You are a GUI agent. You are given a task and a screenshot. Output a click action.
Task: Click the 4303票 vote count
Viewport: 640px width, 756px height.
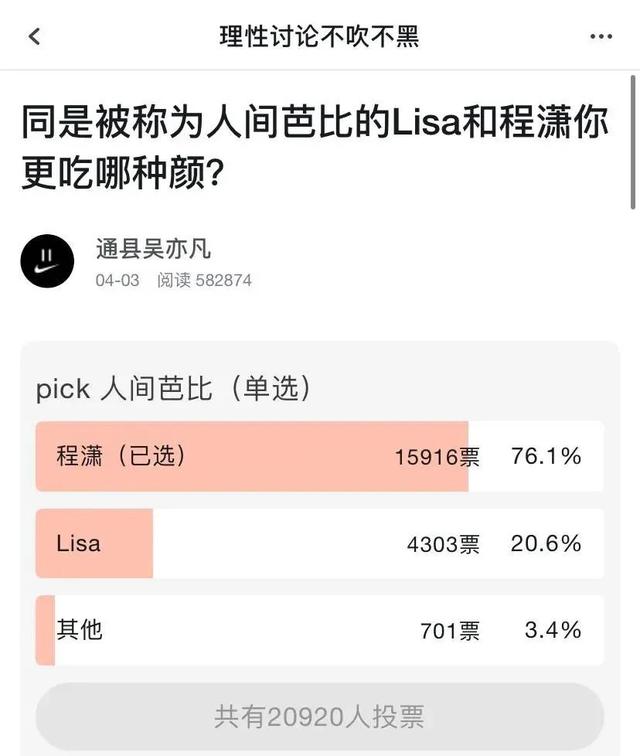444,544
